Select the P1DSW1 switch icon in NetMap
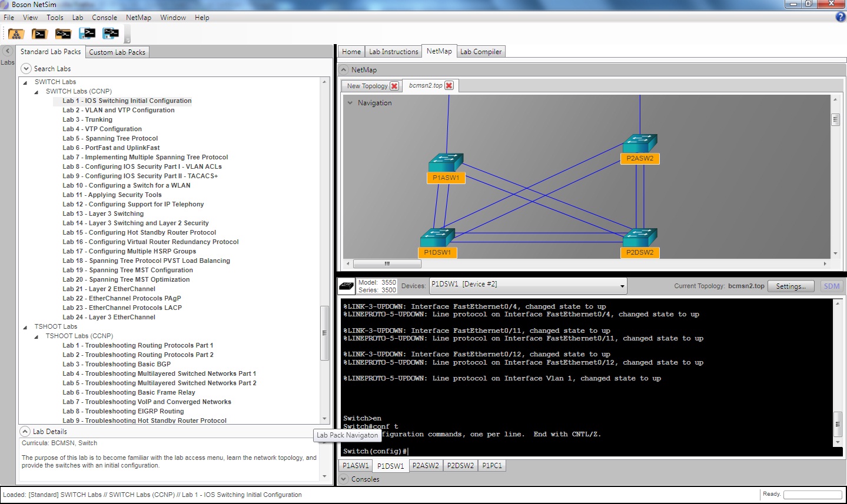Viewport: 847px width, 504px height. (437, 238)
